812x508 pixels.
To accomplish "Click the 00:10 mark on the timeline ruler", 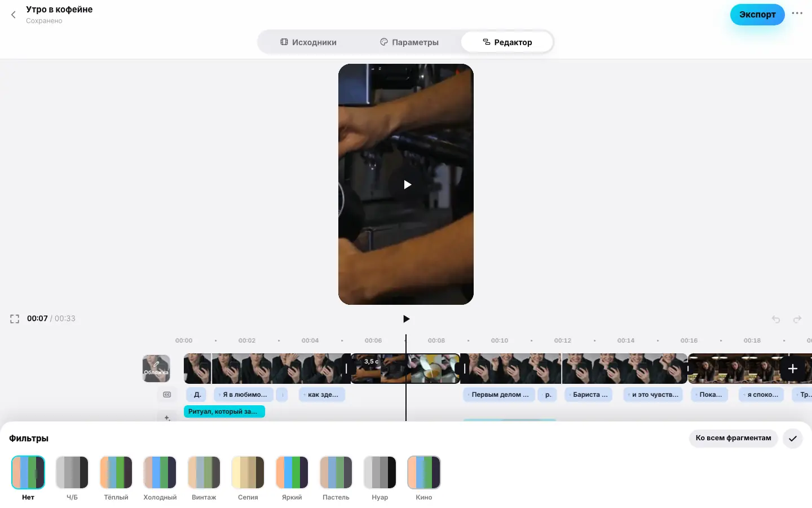I will [x=500, y=340].
